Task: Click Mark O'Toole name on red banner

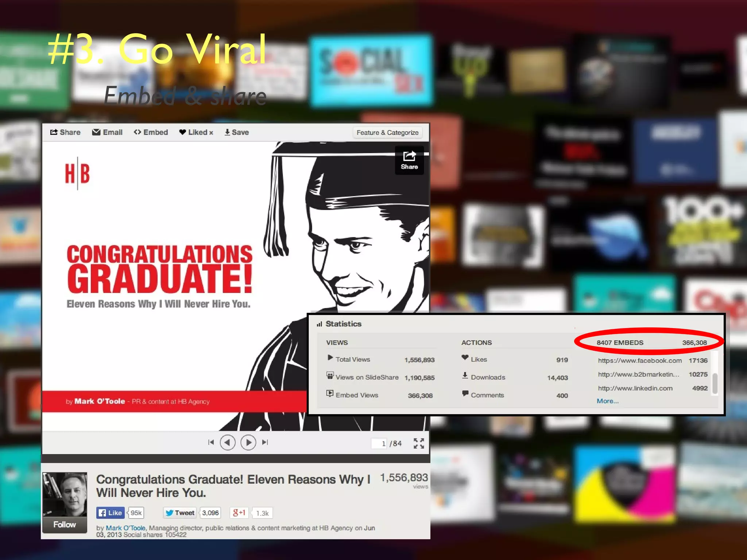Action: coord(100,401)
